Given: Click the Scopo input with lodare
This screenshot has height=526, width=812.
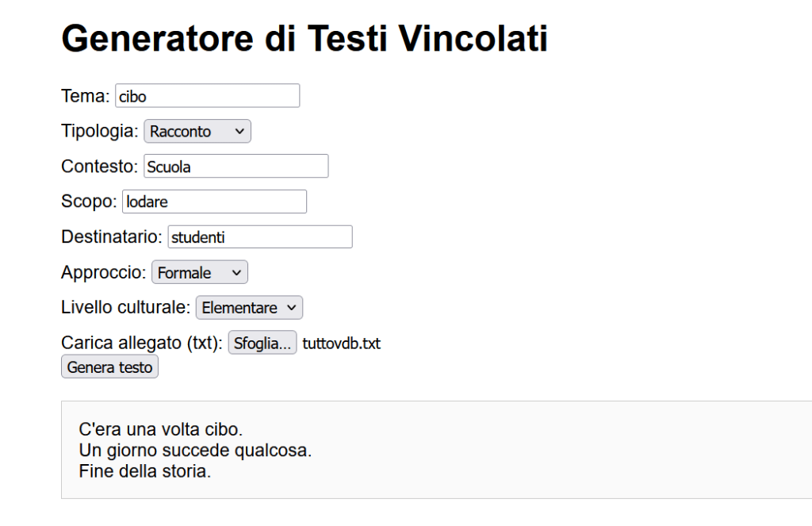Looking at the screenshot, I should pyautogui.click(x=213, y=202).
